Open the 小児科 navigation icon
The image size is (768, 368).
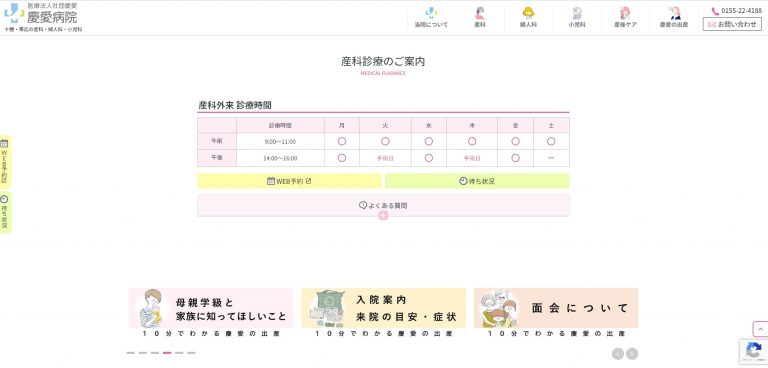(x=576, y=18)
